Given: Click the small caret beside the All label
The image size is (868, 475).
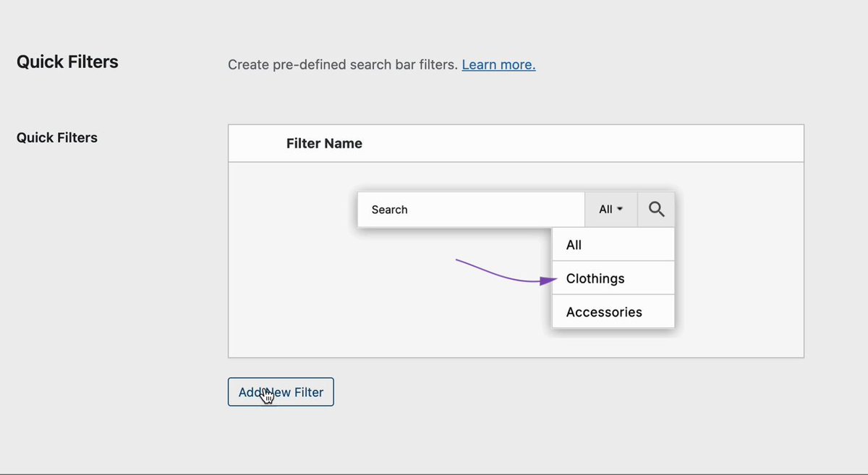Looking at the screenshot, I should coord(620,210).
